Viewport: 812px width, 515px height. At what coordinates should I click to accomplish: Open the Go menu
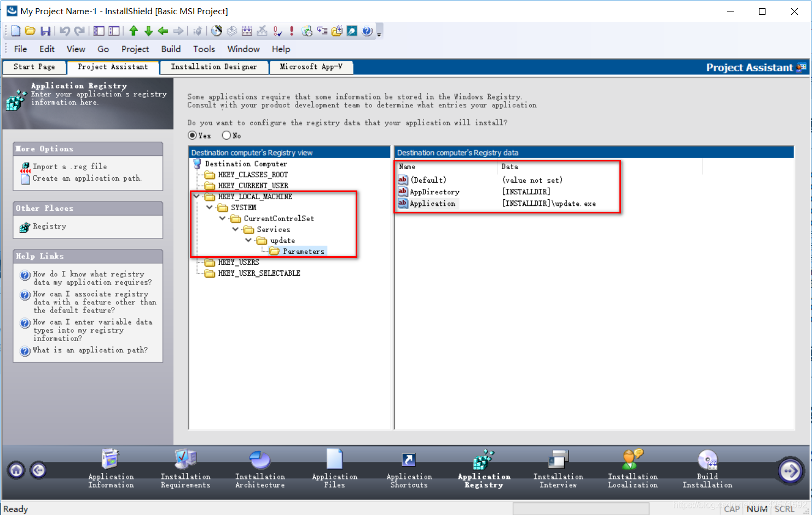[x=103, y=49]
